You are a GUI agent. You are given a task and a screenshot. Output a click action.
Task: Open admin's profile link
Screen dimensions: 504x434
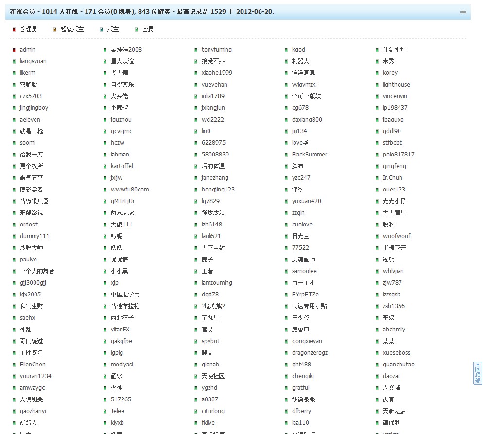pos(28,49)
